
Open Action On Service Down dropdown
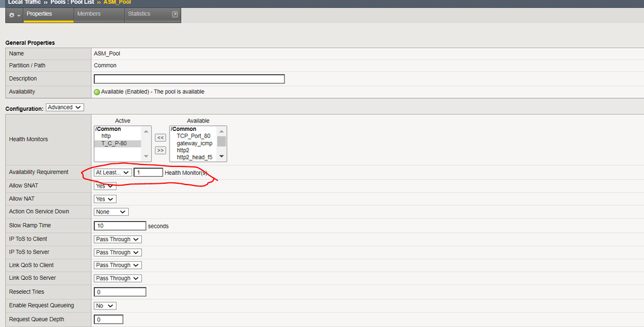pyautogui.click(x=111, y=212)
